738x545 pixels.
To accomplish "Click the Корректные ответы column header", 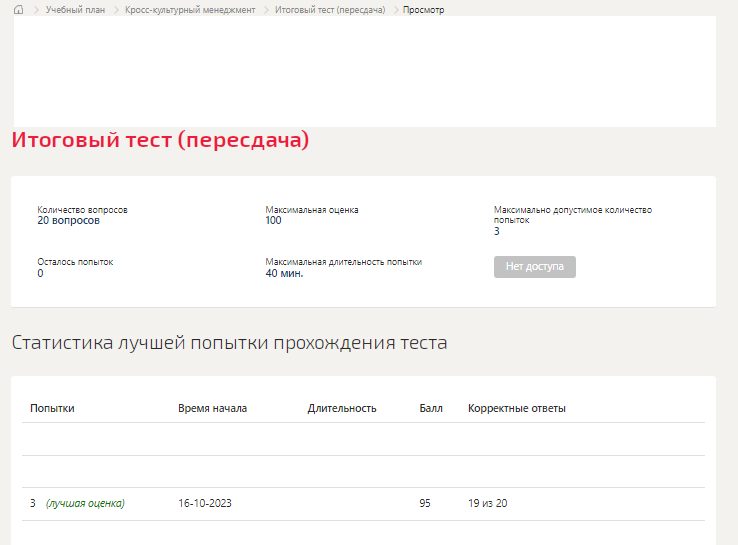I will (517, 408).
